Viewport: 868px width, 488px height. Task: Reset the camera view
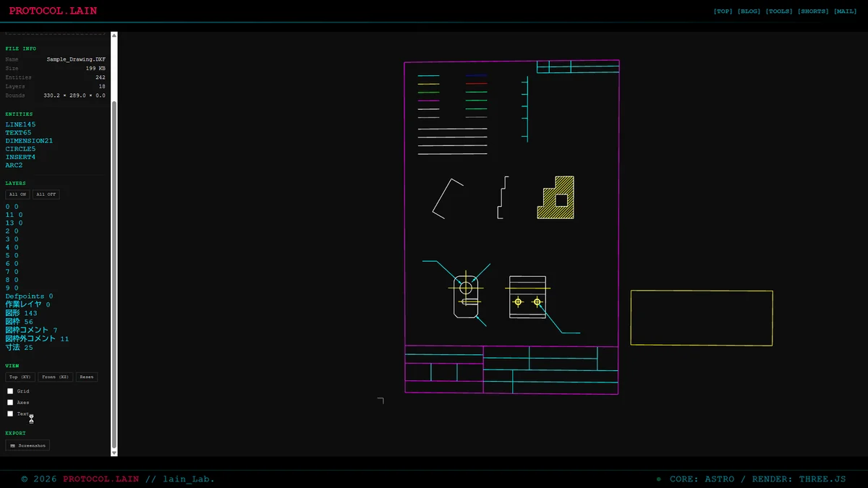(87, 377)
